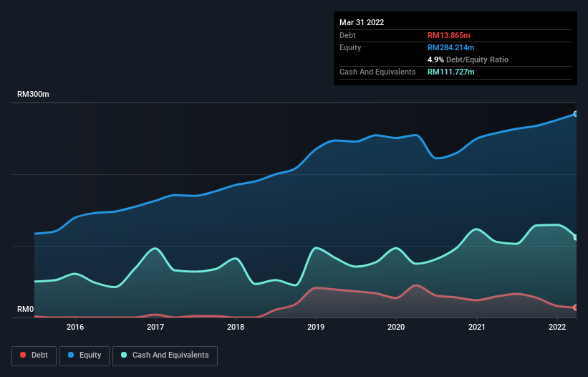Select the 2017 x-axis label

pos(155,327)
